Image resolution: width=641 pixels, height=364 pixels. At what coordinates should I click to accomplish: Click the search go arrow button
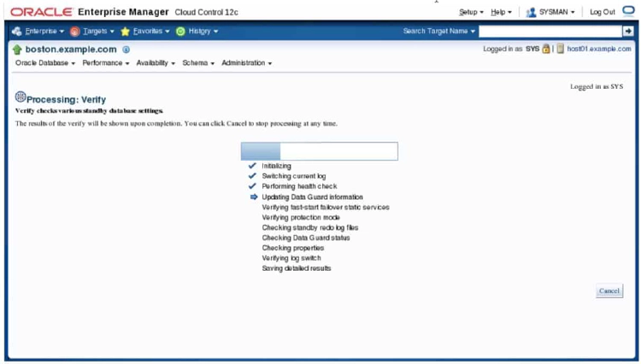[628, 31]
